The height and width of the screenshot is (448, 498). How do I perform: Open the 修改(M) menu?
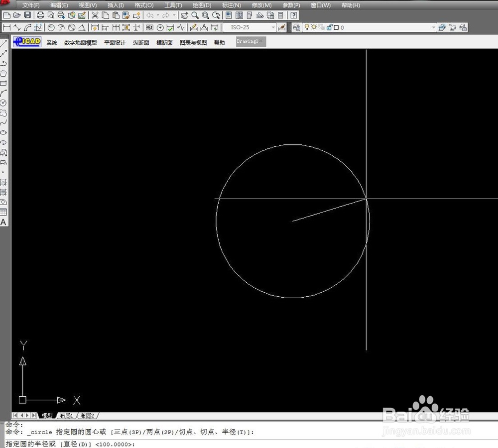261,5
